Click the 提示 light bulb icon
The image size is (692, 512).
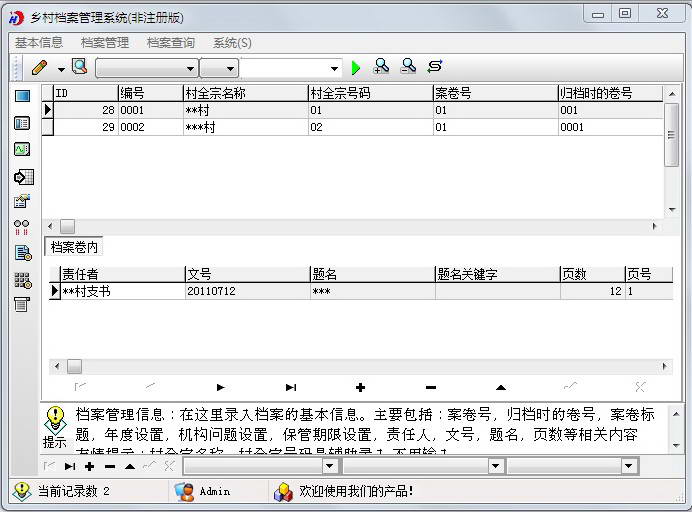click(x=55, y=419)
